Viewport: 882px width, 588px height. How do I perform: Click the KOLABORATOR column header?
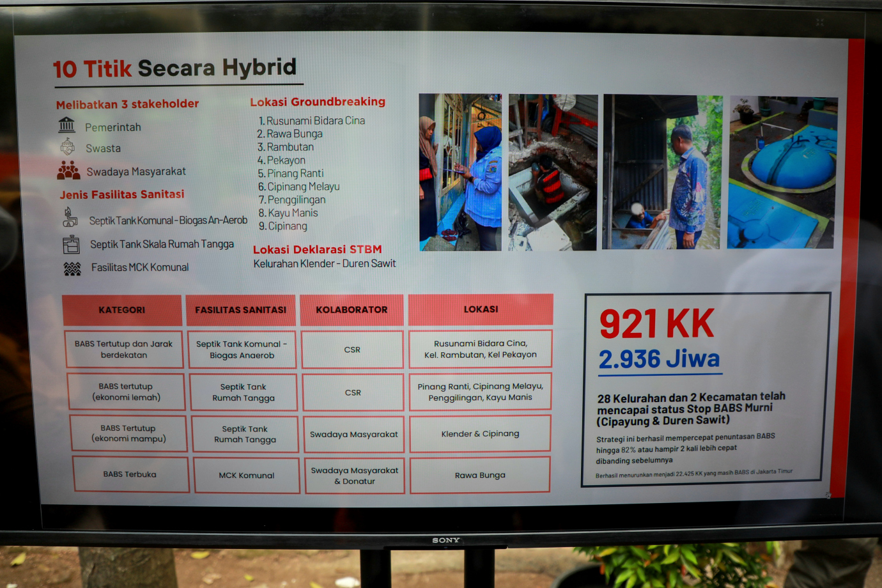click(352, 309)
